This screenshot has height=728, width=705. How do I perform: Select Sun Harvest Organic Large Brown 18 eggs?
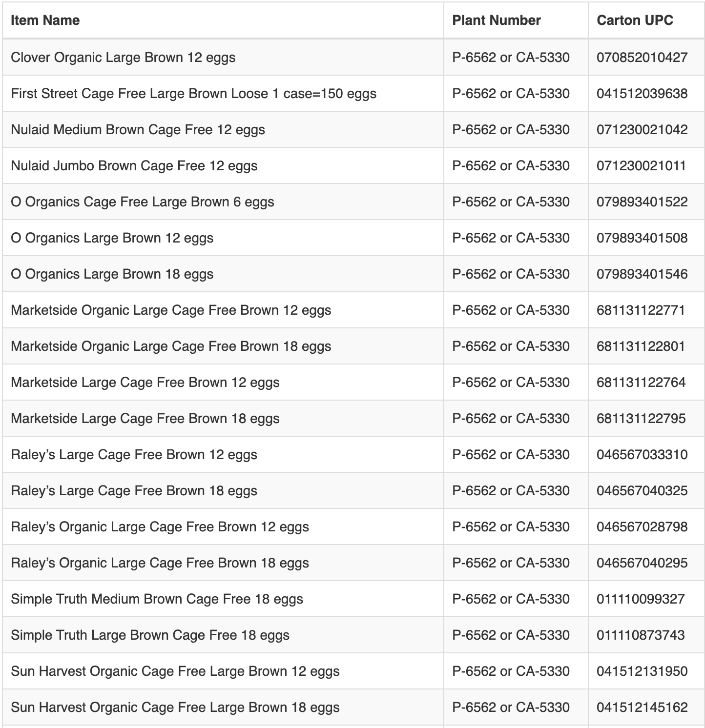pyautogui.click(x=175, y=708)
